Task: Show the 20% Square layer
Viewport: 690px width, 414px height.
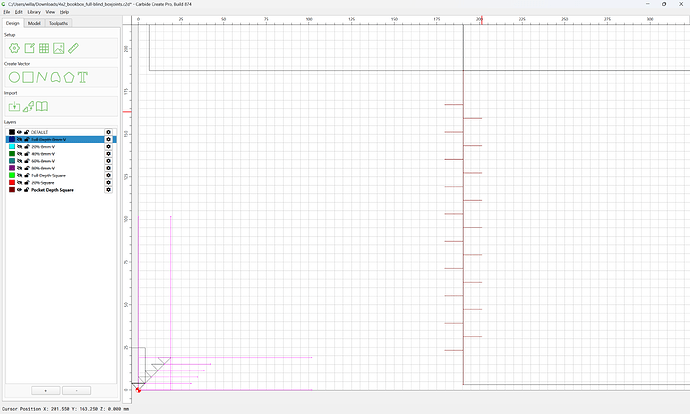Action: (19, 183)
